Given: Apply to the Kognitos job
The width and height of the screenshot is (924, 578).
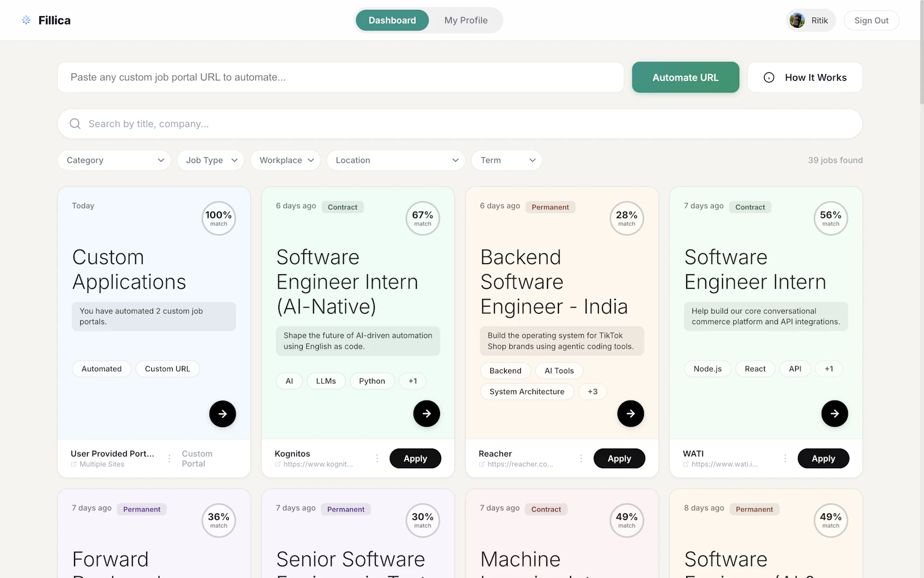Looking at the screenshot, I should pos(415,458).
